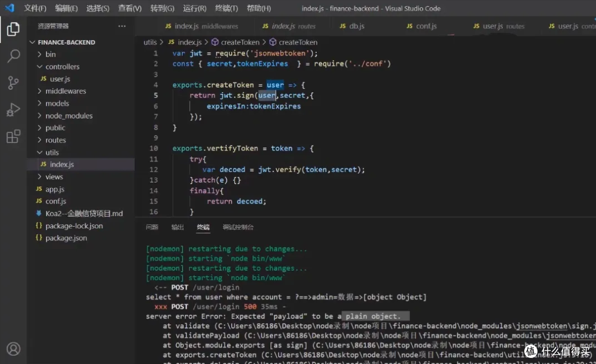Collapse the FINANCE-BACKEND root folder
This screenshot has width=596, height=364.
coord(33,42)
